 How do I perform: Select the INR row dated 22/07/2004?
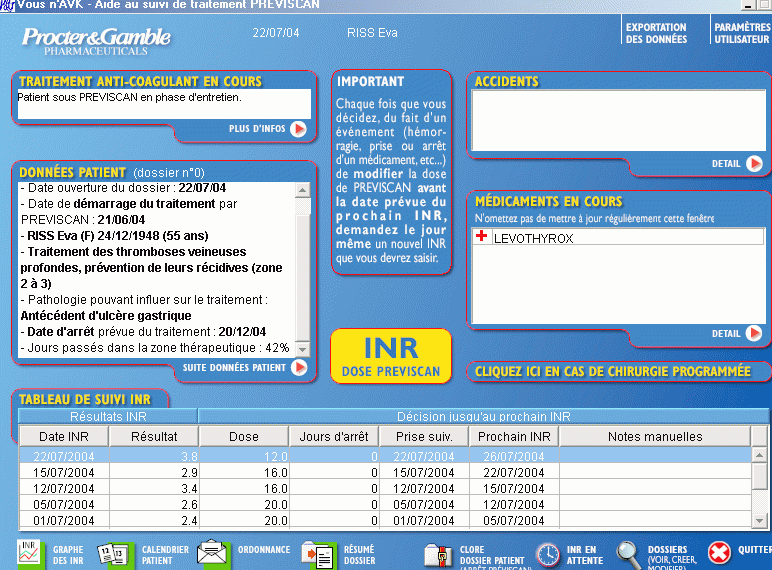pos(386,456)
